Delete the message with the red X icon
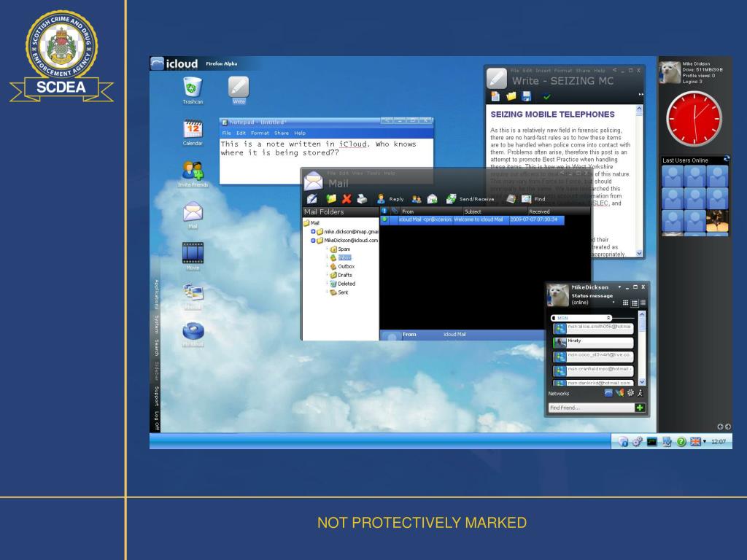Screen dimensions: 747x560 (x=347, y=198)
